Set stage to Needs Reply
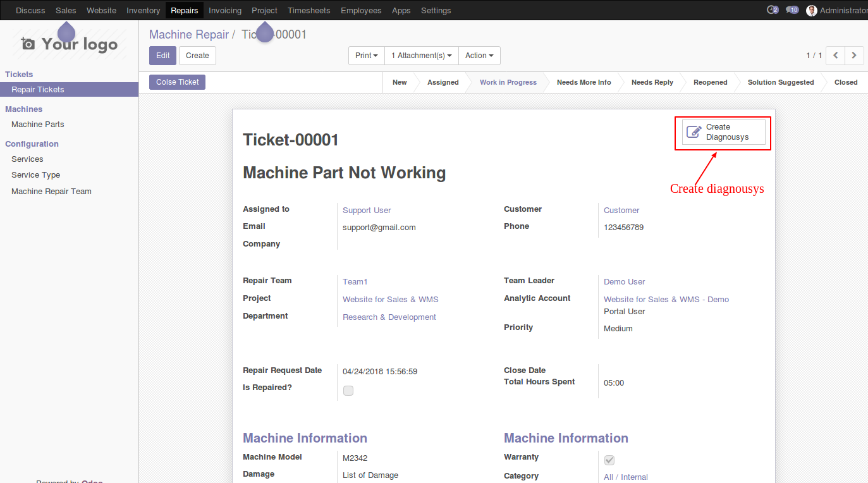Viewport: 868px width, 483px height. (x=652, y=82)
